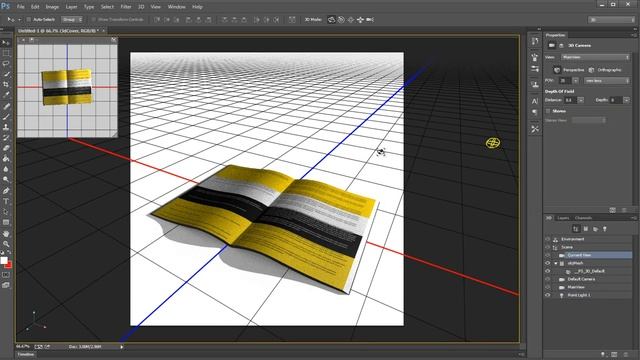
Task: Enable Show Transform Controls checkbox
Action: click(93, 20)
